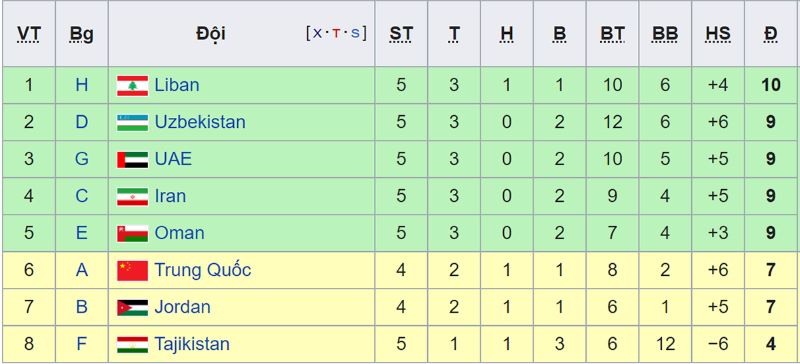Open group F link in Tajikistan row
The height and width of the screenshot is (364, 800).
pos(82,344)
